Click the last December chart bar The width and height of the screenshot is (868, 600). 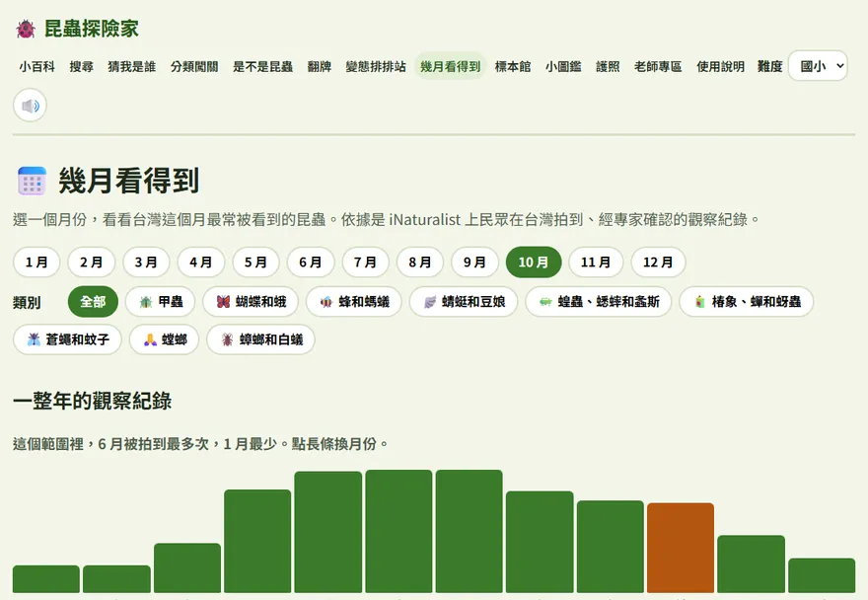click(822, 575)
